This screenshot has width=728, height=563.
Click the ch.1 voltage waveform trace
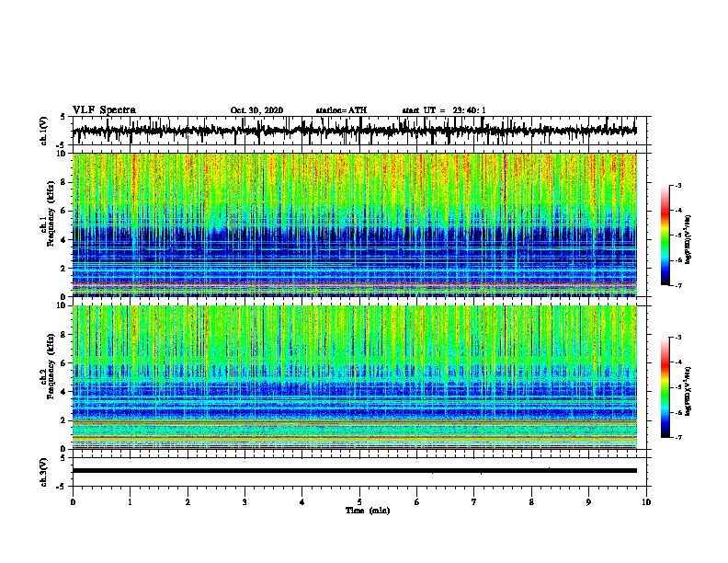pyautogui.click(x=354, y=131)
